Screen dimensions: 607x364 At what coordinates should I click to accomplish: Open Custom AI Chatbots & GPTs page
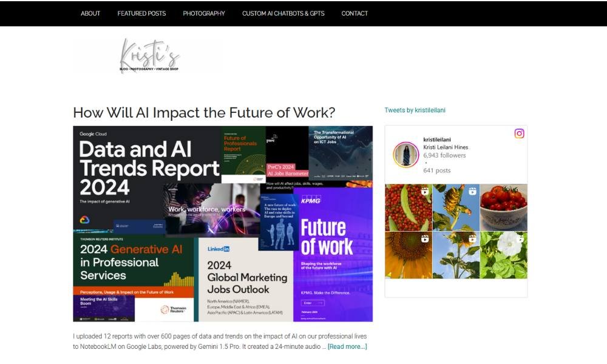tap(283, 13)
